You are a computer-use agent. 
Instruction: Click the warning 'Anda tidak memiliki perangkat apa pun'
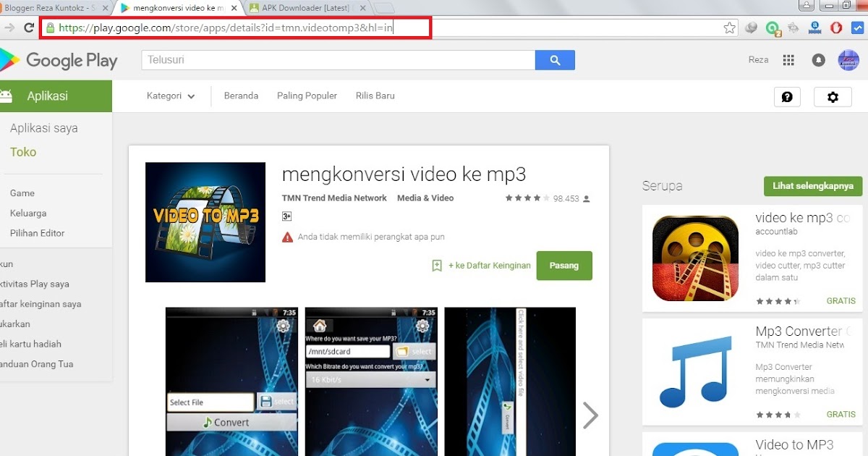coord(363,237)
